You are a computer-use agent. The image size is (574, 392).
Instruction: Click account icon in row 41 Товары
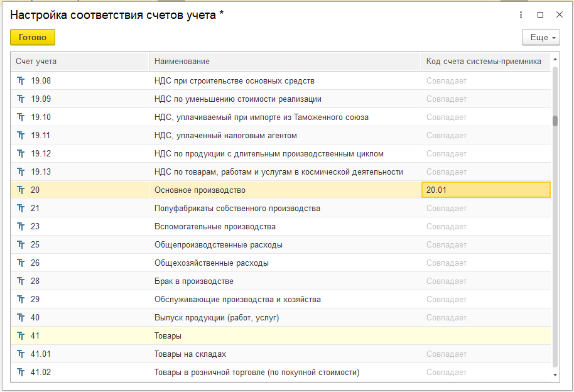(x=21, y=336)
